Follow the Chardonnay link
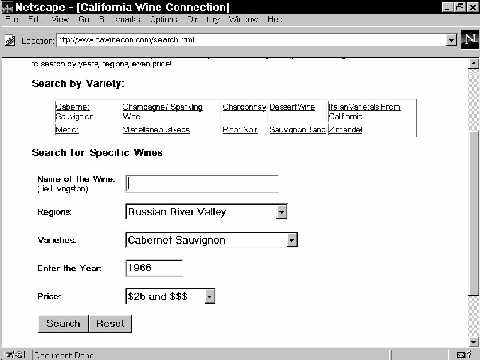480x360 pixels. pos(244,107)
